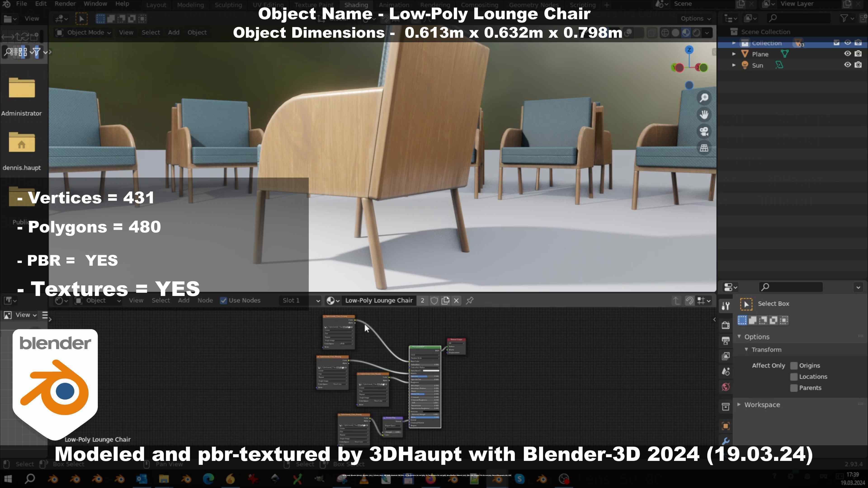Choose Subtract selection mode in properties panel
This screenshot has height=488, width=868.
[763, 320]
